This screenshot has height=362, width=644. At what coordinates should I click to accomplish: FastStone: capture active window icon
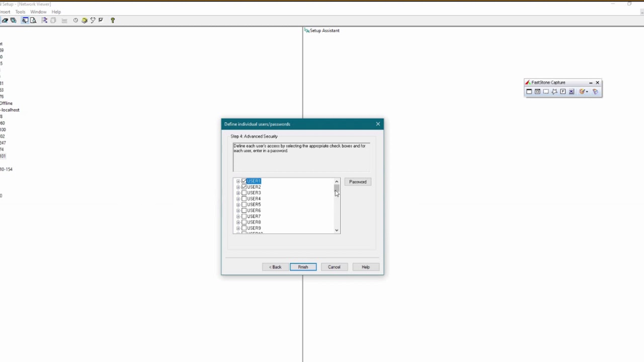pos(529,92)
